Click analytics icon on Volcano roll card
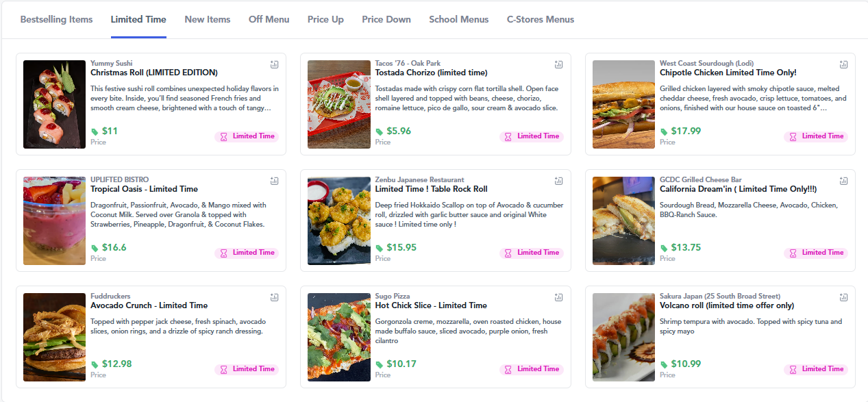 point(843,297)
